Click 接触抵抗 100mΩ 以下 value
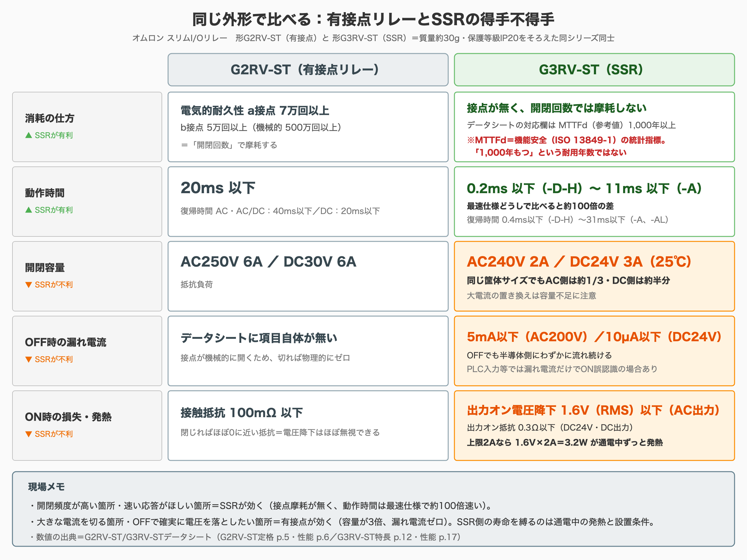747x560 pixels. [x=242, y=413]
